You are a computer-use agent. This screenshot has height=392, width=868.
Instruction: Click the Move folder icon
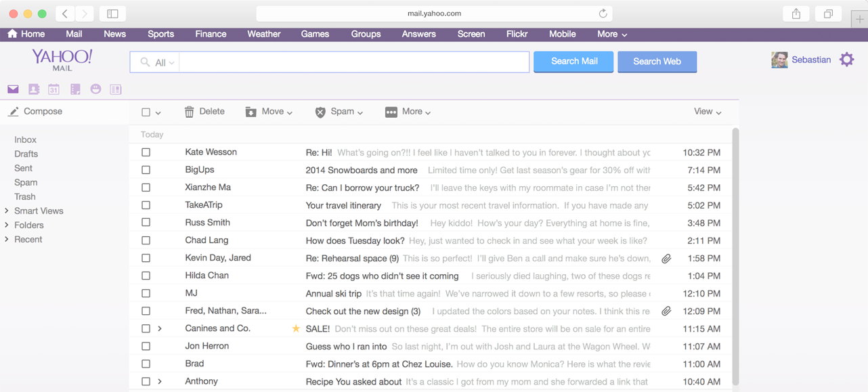[x=251, y=112]
